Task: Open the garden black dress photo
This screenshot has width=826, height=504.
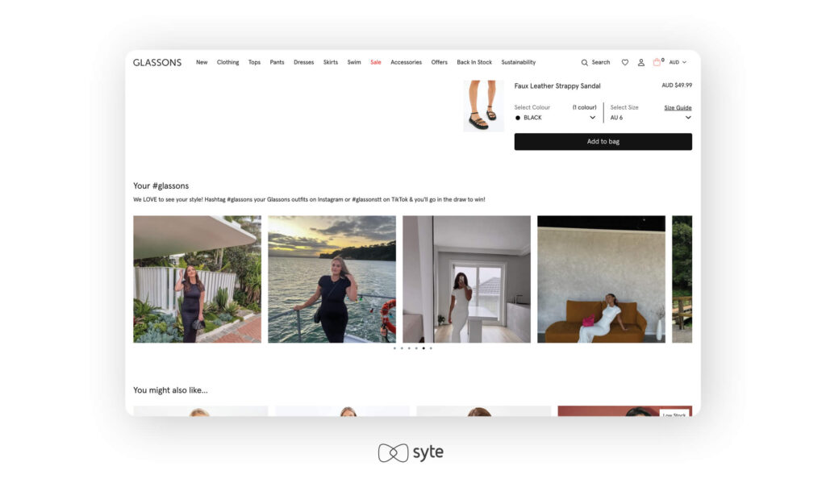Action: click(x=197, y=279)
